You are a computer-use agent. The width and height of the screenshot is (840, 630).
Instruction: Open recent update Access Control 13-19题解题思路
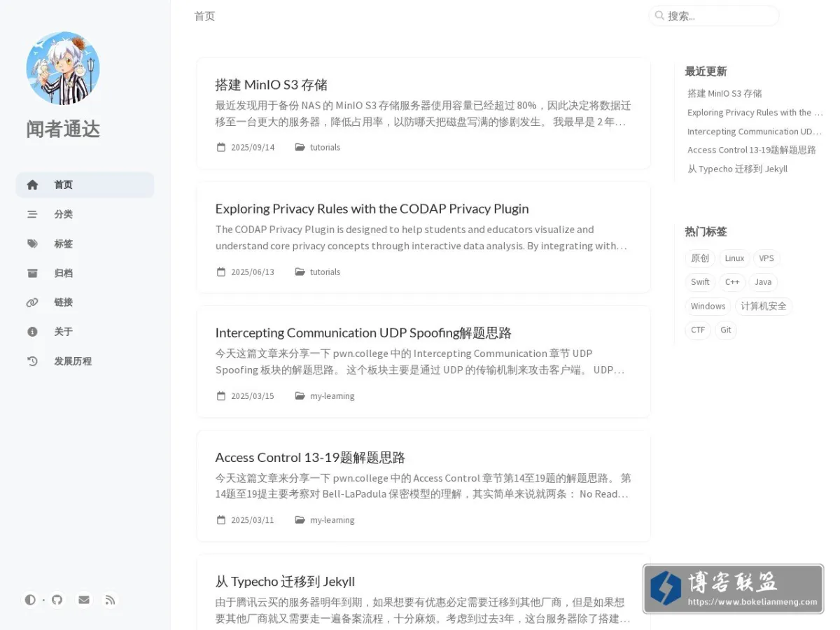(752, 150)
